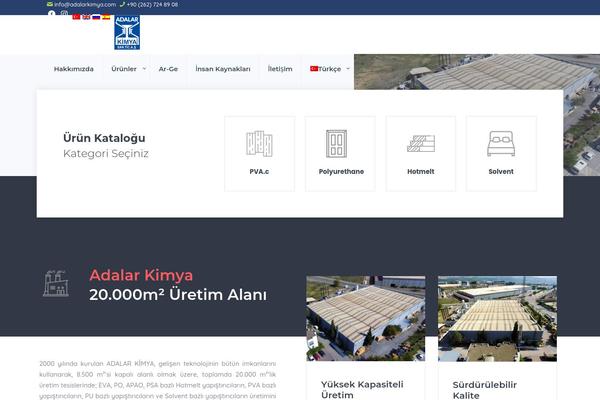Click the Sürdürülebilir Kalite factory photo
The height and width of the screenshot is (400, 600).
pos(497,318)
